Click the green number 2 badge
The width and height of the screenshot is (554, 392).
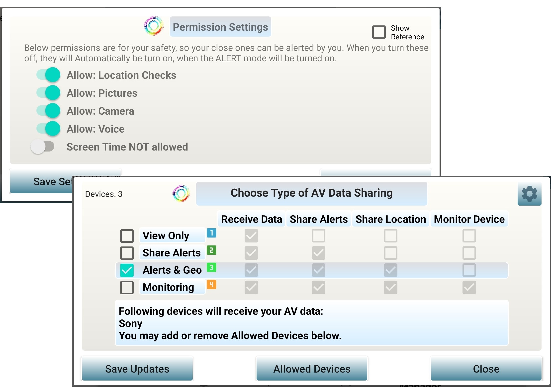211,250
